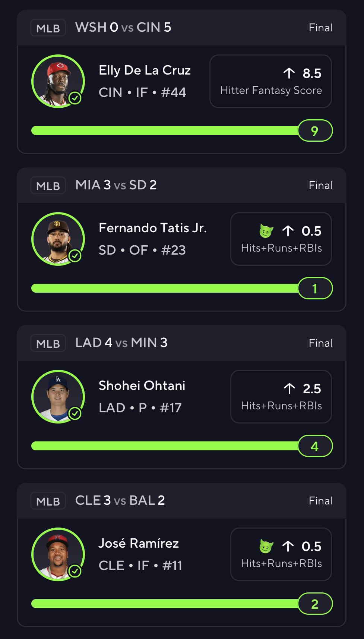Viewport: 364px width, 639px height.
Task: Click the MLB badge for the WSH vs CIN game
Action: coord(48,28)
